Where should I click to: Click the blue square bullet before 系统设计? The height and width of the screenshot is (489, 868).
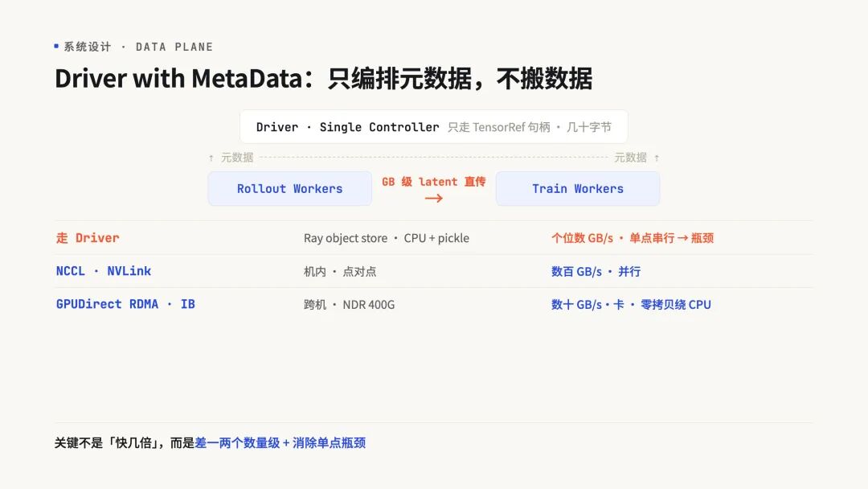[56, 46]
